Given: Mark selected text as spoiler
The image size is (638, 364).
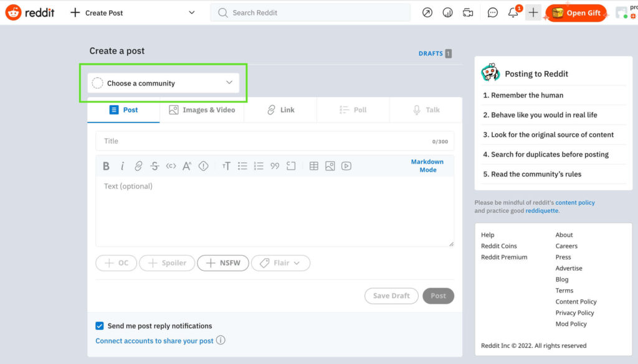Looking at the screenshot, I should pyautogui.click(x=204, y=166).
